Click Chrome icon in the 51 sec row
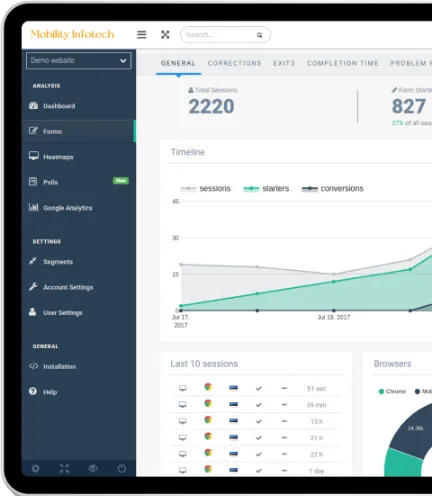Viewport: 432px width, 496px height. [208, 387]
